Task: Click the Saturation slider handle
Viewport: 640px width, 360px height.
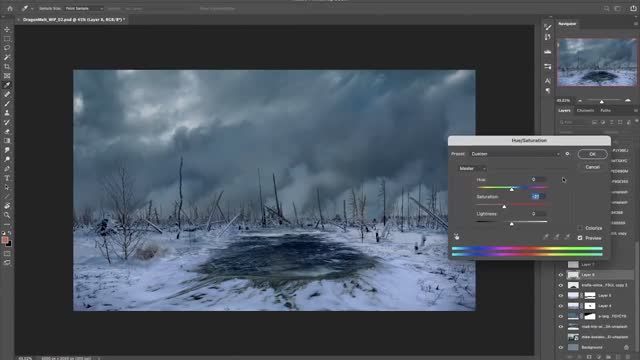Action: 504,207
